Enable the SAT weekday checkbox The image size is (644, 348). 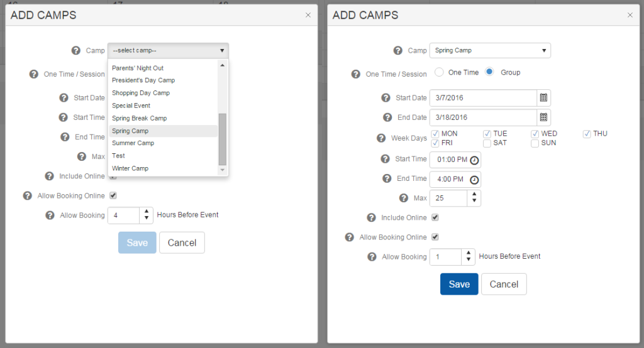(x=487, y=143)
